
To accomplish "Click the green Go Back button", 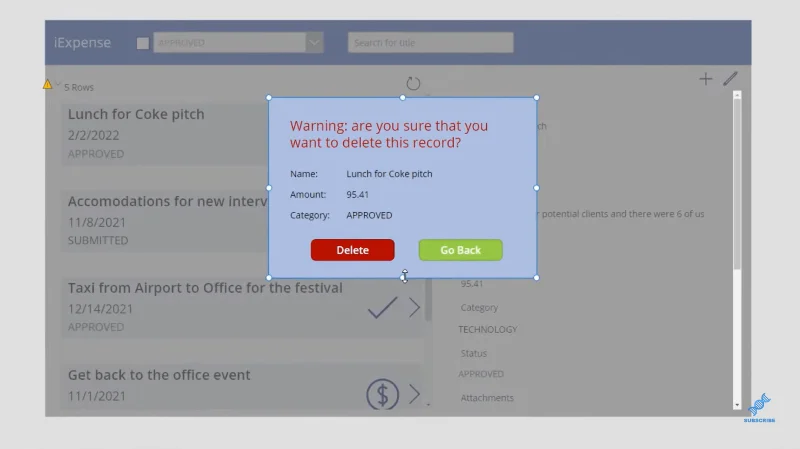I will (461, 250).
